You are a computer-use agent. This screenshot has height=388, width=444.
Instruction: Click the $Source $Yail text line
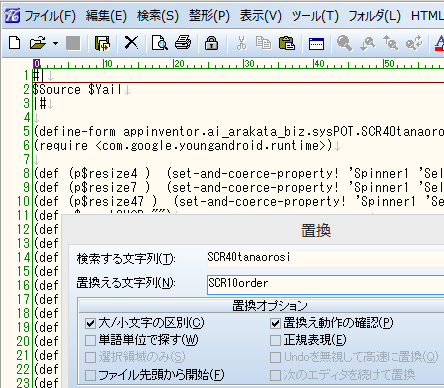(x=77, y=90)
